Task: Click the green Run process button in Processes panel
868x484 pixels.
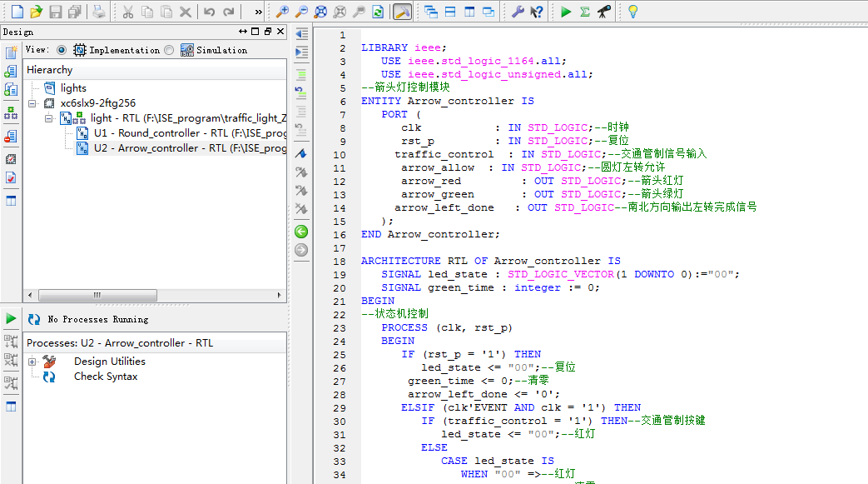Action: pos(11,318)
